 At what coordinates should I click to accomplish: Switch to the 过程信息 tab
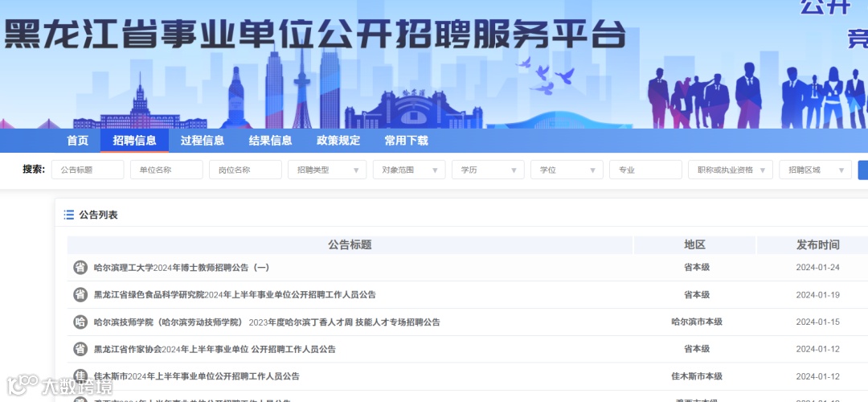pos(203,141)
